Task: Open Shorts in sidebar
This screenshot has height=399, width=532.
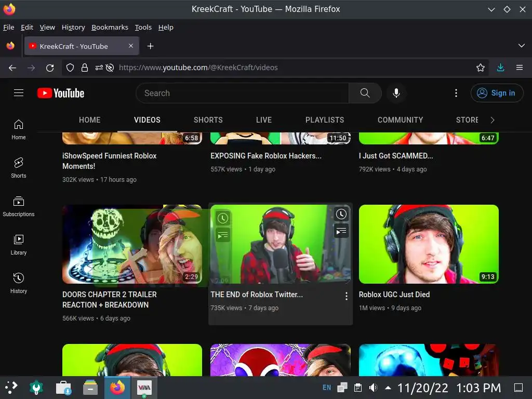Action: (19, 168)
